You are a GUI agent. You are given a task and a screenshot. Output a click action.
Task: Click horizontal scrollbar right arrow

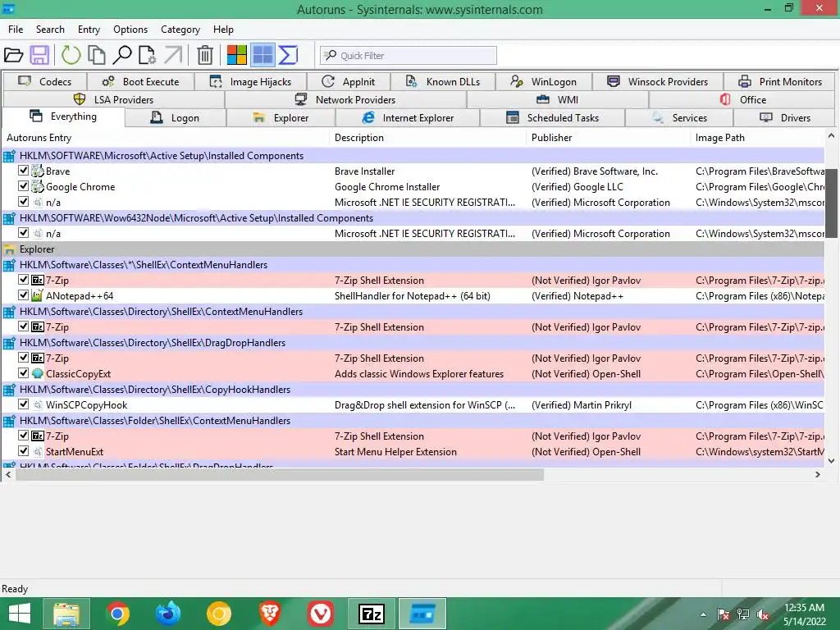[x=818, y=475]
